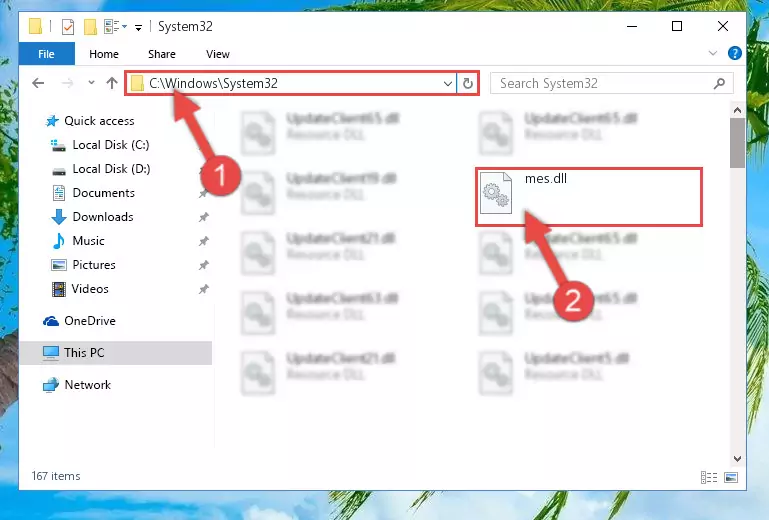Screen dimensions: 769x520
Task: Minimize the System32 window
Action: [632, 26]
